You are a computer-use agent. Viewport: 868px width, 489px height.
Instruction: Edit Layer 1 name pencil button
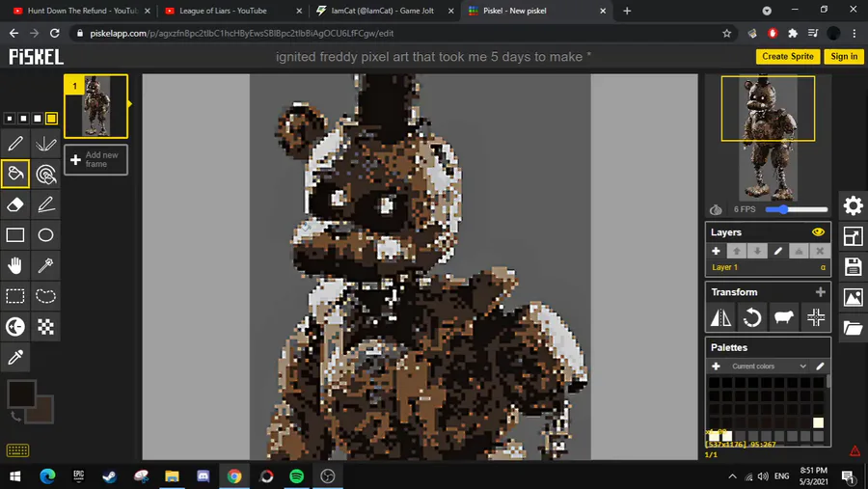(777, 252)
